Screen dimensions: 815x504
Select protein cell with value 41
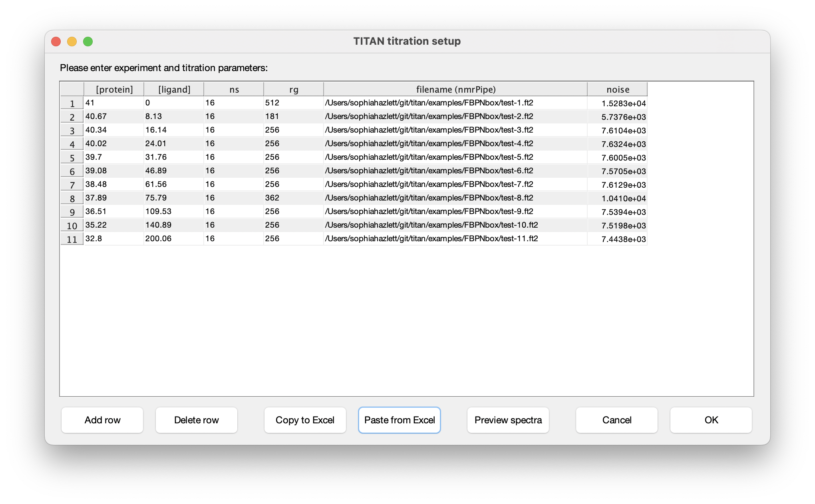point(114,103)
